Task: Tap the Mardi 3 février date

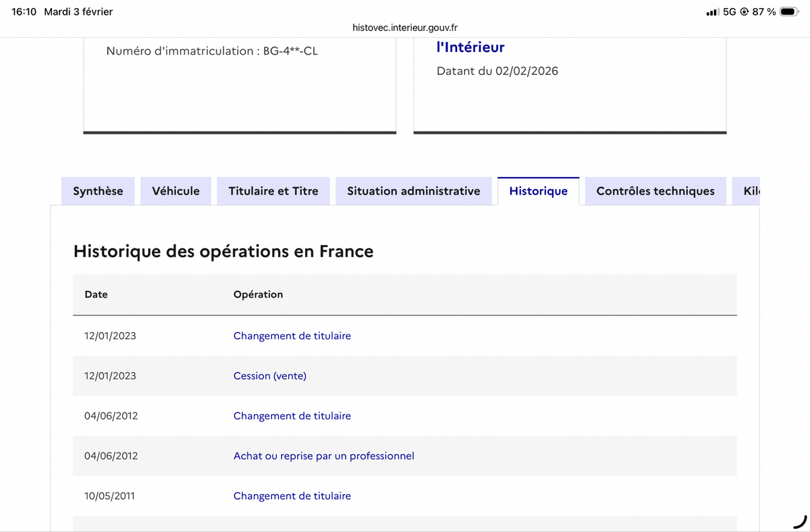Action: click(78, 12)
